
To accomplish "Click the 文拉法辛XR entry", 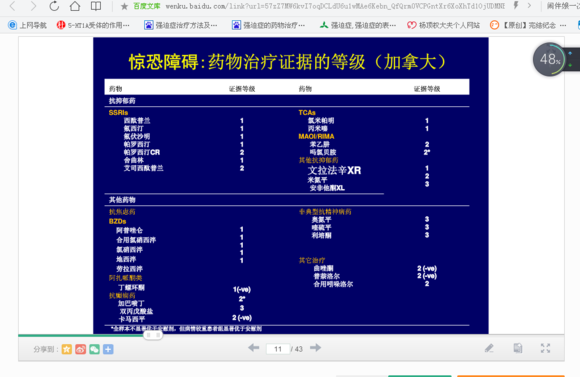I will coord(334,170).
